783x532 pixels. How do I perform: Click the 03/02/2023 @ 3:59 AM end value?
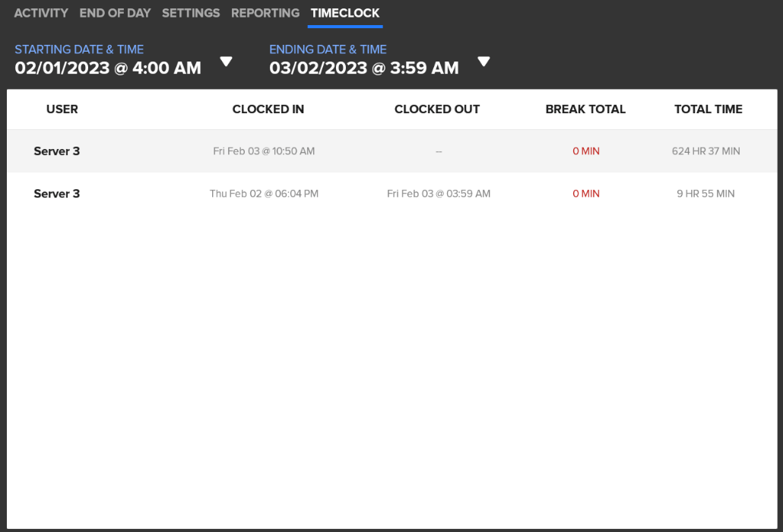click(364, 68)
